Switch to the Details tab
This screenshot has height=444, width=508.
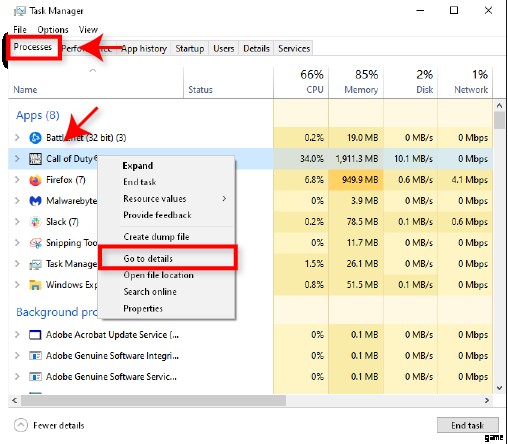click(x=256, y=49)
